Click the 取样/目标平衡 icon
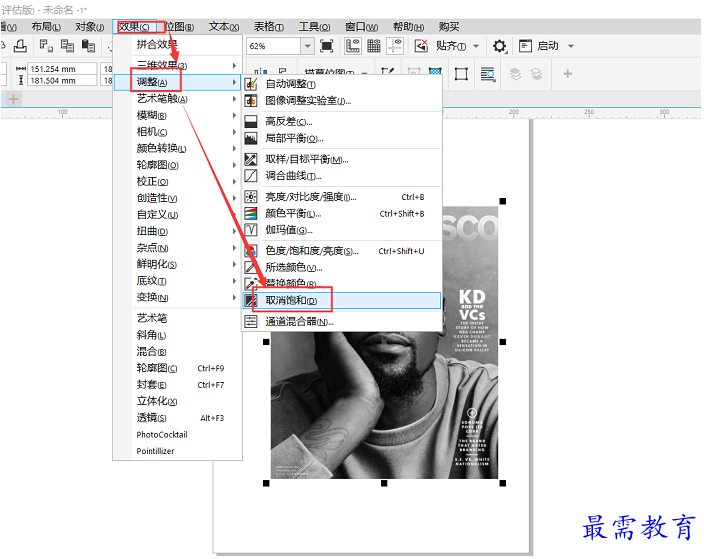Image resolution: width=704 pixels, height=559 pixels. coord(251,159)
